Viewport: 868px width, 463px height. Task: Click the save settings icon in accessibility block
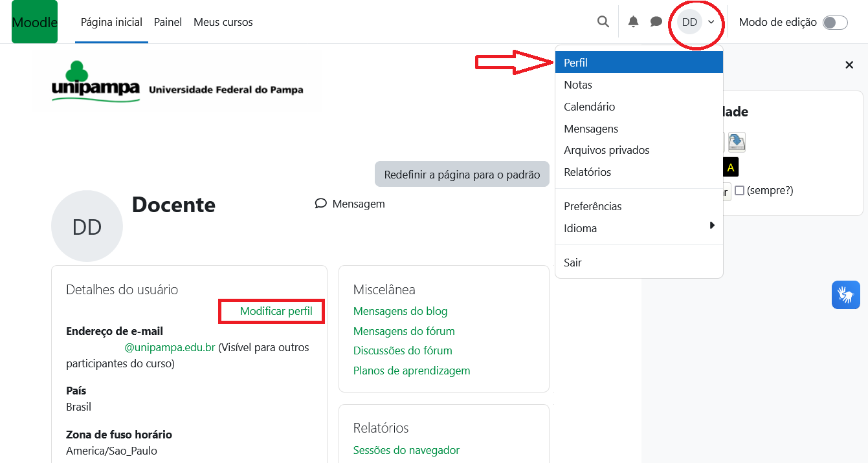737,142
